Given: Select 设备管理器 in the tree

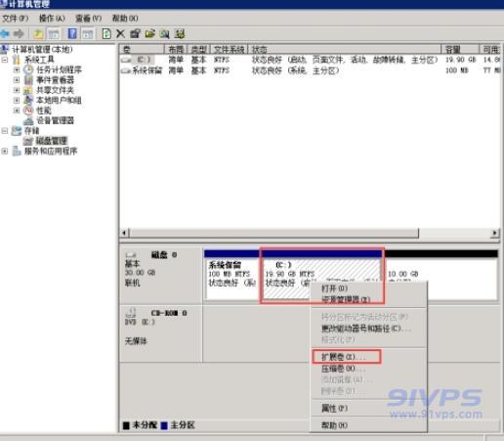Looking at the screenshot, I should tap(55, 120).
